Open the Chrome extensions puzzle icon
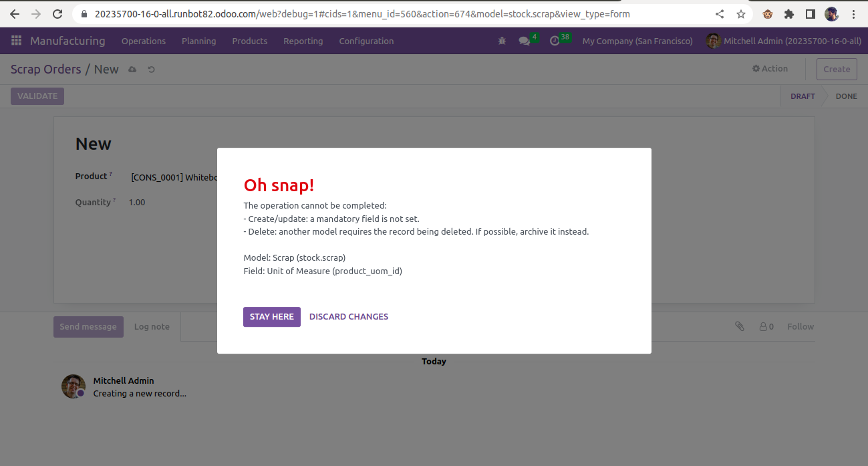 789,13
